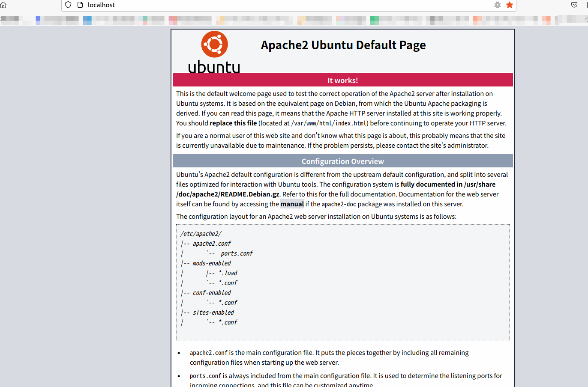Select the /etc/apache2/ configuration layout box
588x387 pixels.
coord(342,282)
